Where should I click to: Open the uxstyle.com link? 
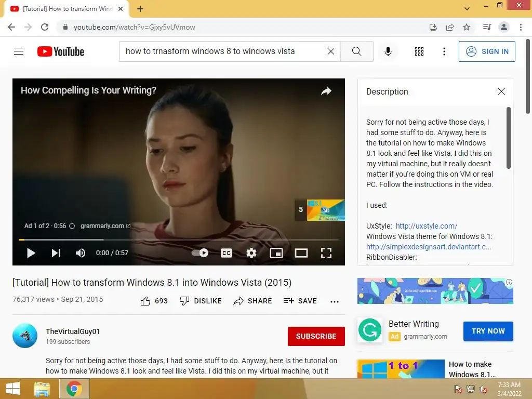pos(426,226)
